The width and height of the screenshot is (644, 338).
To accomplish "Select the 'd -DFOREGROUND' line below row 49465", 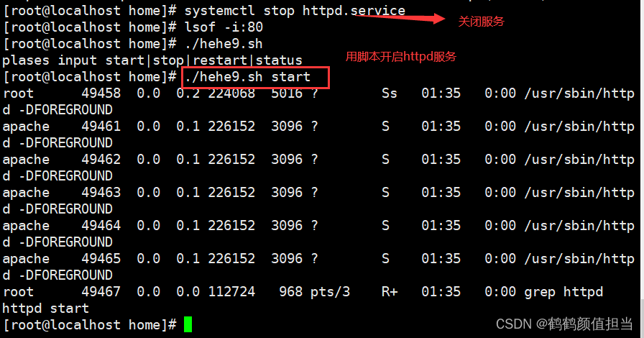I will pyautogui.click(x=57, y=275).
